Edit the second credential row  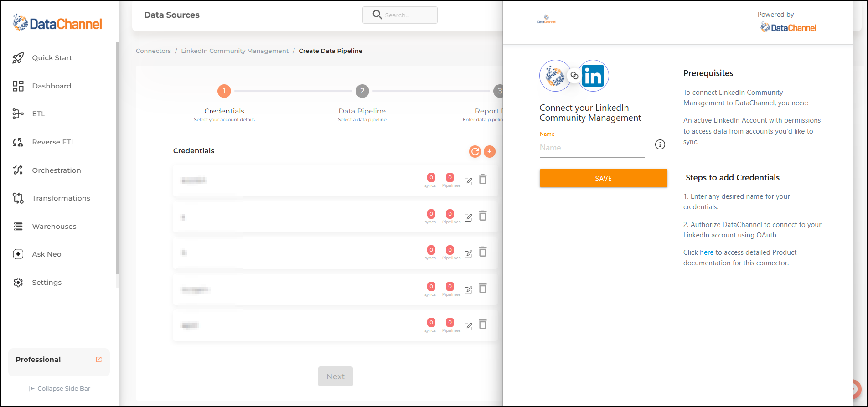coord(468,218)
